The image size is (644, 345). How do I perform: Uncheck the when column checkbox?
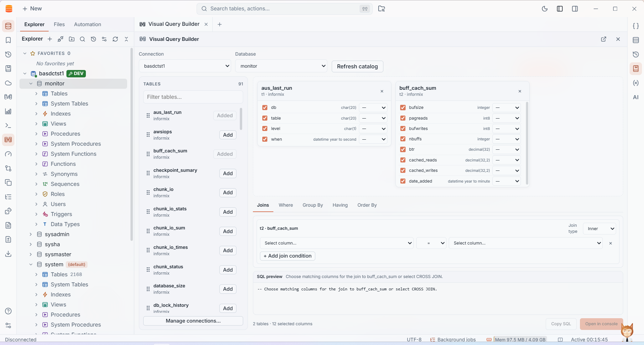(x=265, y=139)
